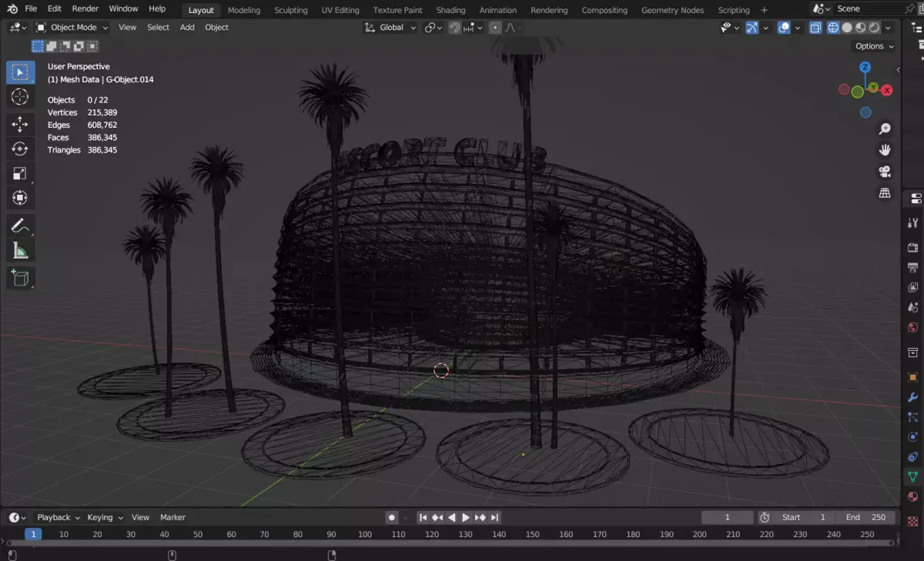
Task: Select the Move tool
Action: [x=21, y=125]
